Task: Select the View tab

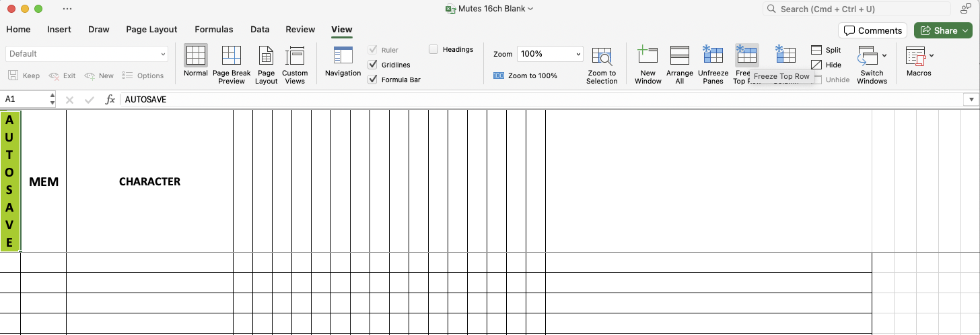Action: click(x=342, y=30)
